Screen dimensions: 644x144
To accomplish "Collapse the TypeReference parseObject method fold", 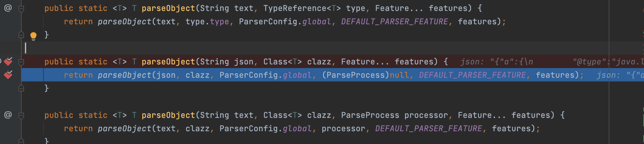I will pos(21,9).
